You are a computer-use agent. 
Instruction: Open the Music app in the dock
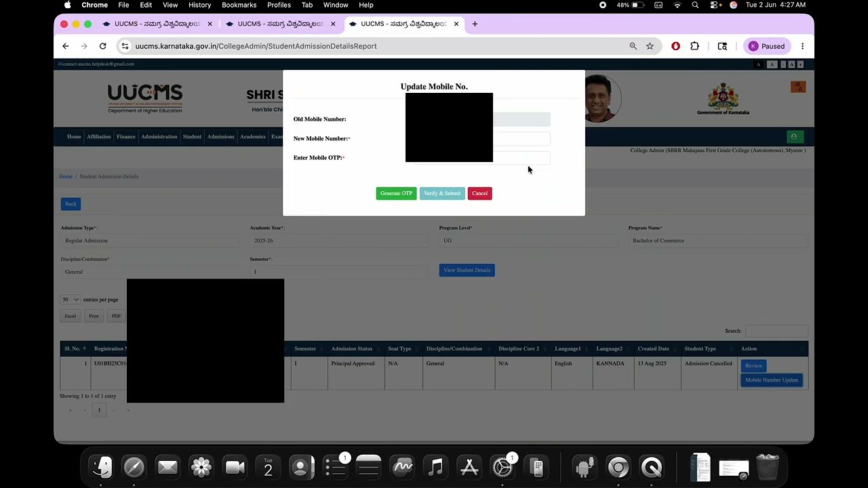click(435, 467)
